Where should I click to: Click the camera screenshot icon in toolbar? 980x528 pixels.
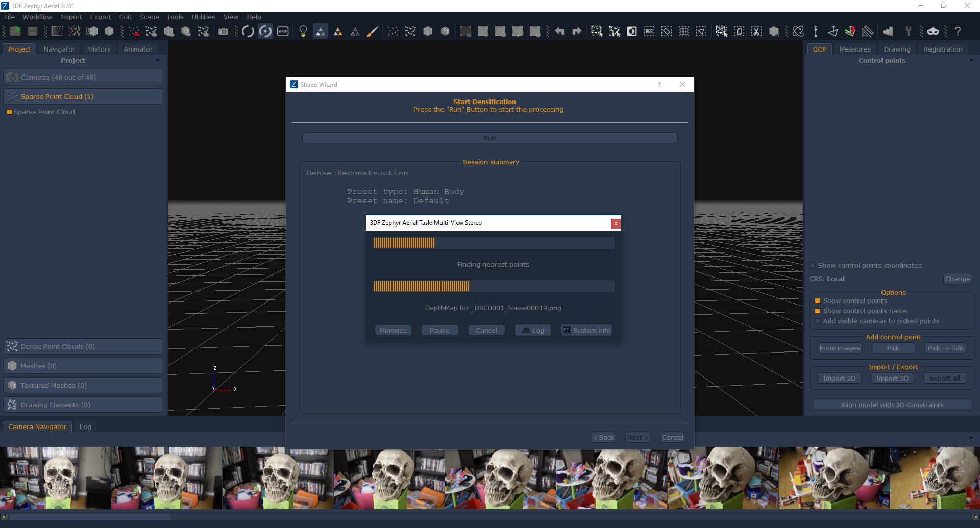(x=223, y=31)
